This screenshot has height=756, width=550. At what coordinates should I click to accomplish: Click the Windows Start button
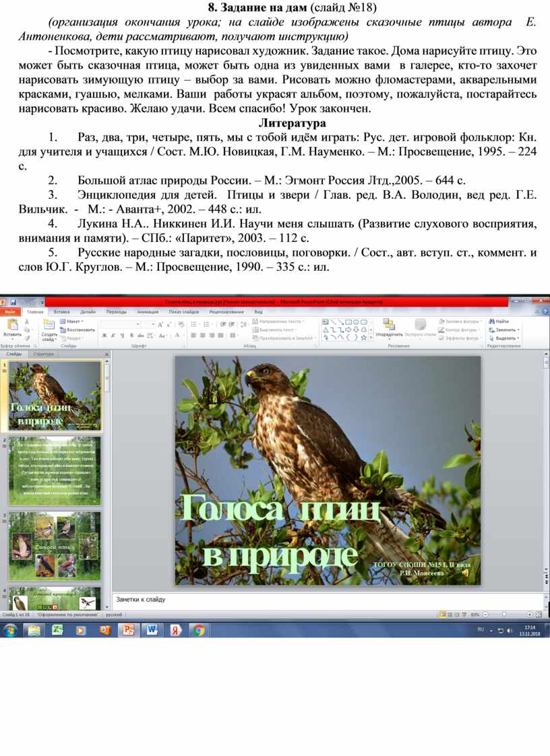11,630
